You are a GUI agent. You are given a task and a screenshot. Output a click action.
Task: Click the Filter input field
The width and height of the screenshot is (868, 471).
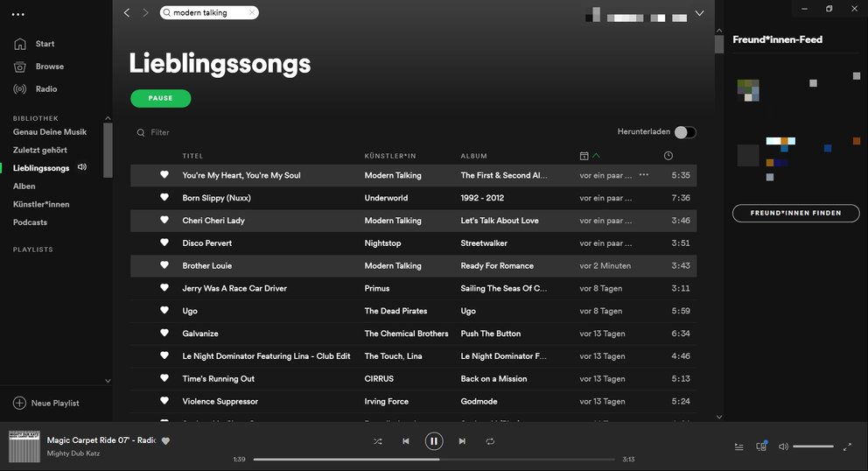(160, 132)
